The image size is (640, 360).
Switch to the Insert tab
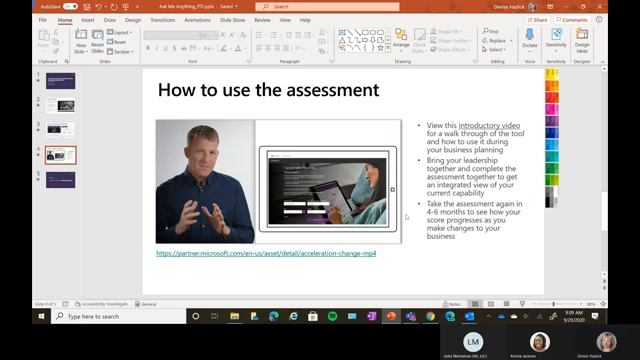coord(87,20)
